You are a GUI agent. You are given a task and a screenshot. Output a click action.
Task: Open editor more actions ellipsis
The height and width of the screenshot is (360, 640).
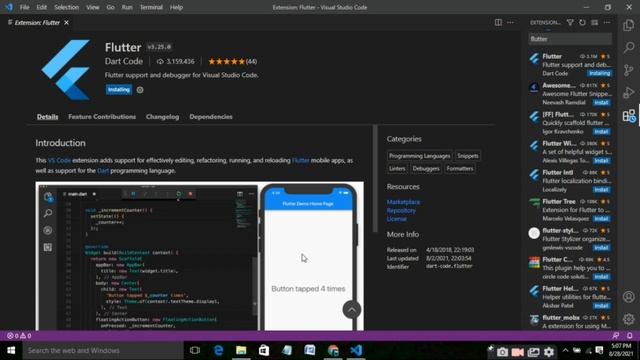pyautogui.click(x=510, y=22)
